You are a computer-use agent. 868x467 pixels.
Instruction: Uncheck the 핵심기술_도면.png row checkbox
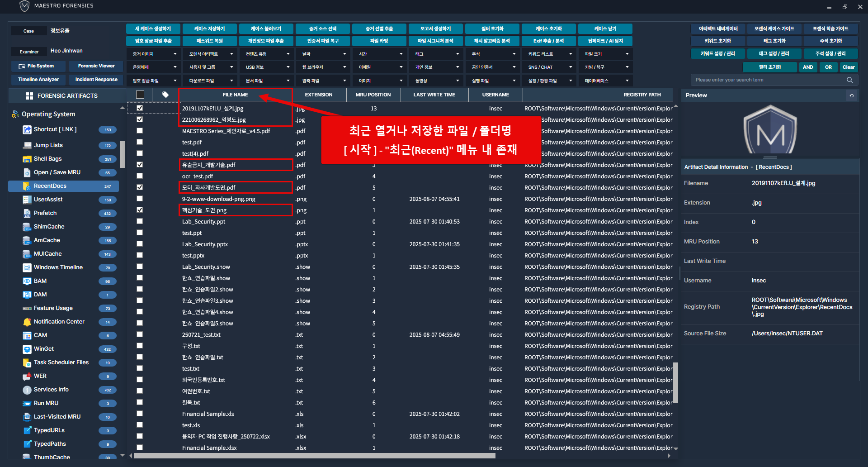[140, 210]
